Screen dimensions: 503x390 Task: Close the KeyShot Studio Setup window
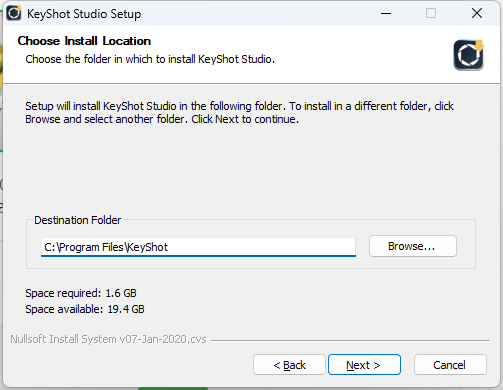coord(477,13)
